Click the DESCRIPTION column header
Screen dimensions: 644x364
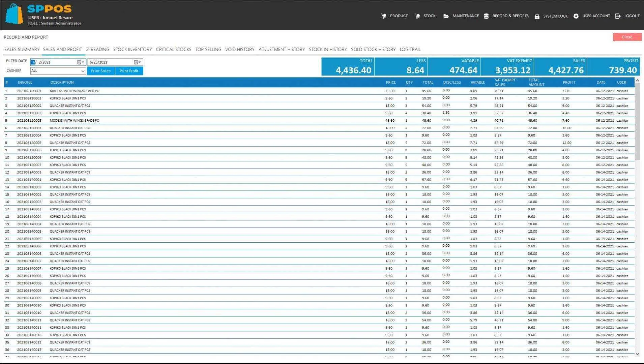62,82
